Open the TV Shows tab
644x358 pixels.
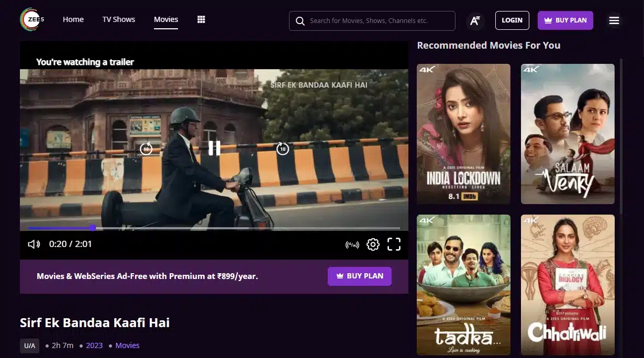(118, 20)
